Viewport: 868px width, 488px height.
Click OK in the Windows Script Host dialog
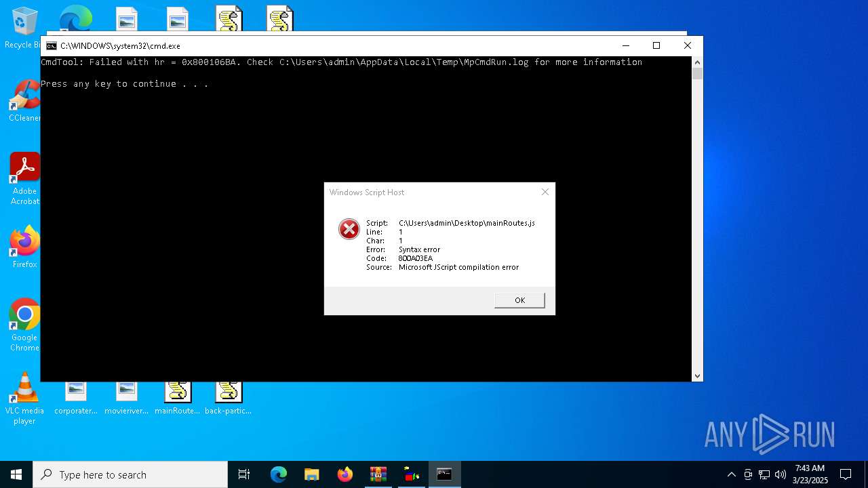pyautogui.click(x=519, y=300)
